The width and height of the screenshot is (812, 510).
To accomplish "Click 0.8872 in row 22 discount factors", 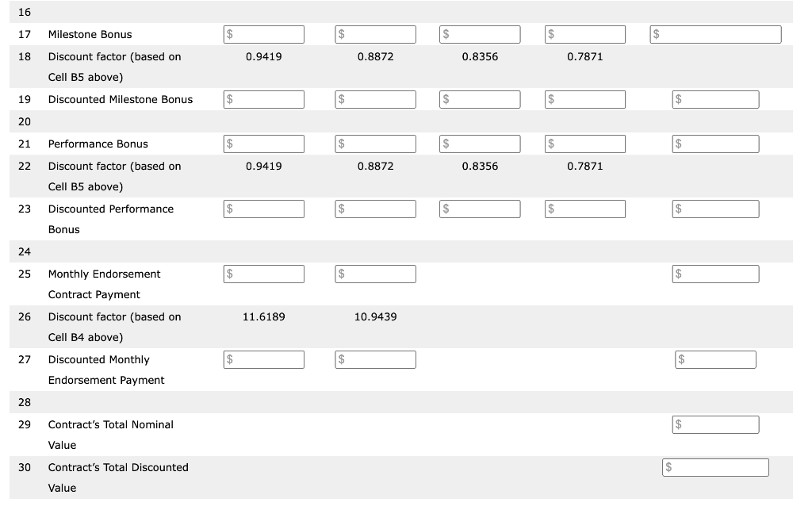I will [375, 167].
